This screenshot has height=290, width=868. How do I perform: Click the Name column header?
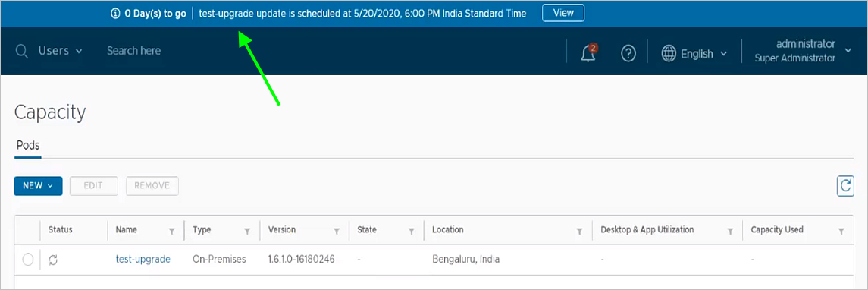coord(126,229)
